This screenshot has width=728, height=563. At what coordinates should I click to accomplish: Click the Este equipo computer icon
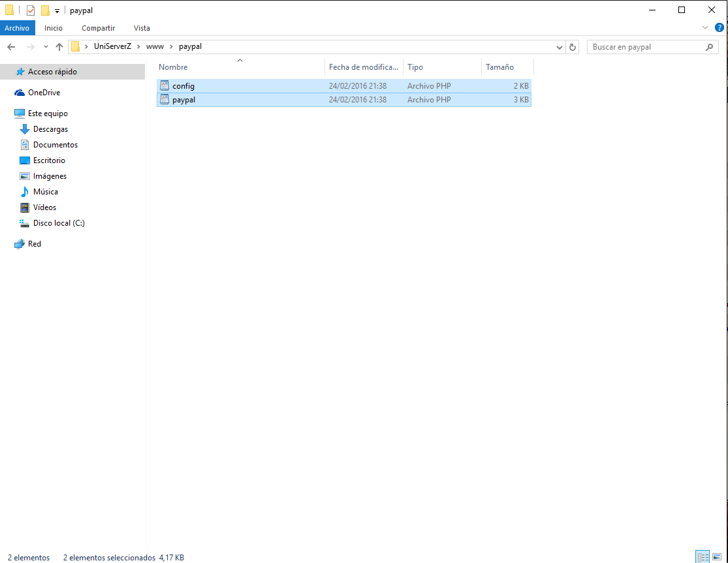click(20, 113)
